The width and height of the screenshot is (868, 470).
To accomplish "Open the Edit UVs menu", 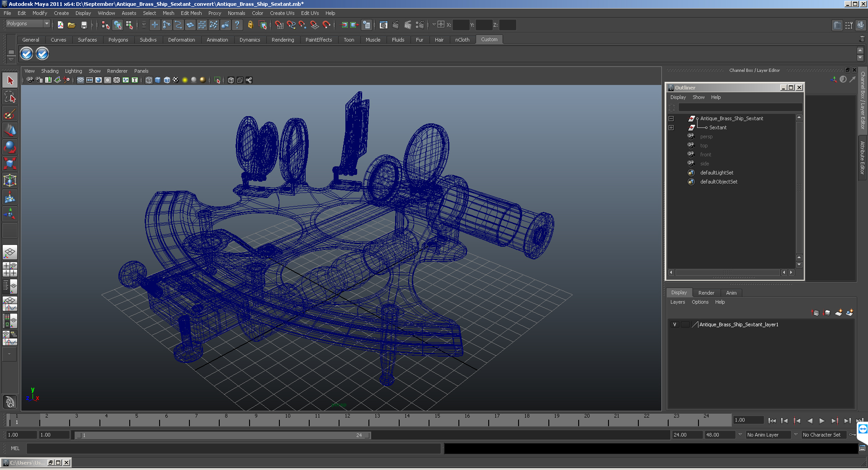I will point(310,13).
